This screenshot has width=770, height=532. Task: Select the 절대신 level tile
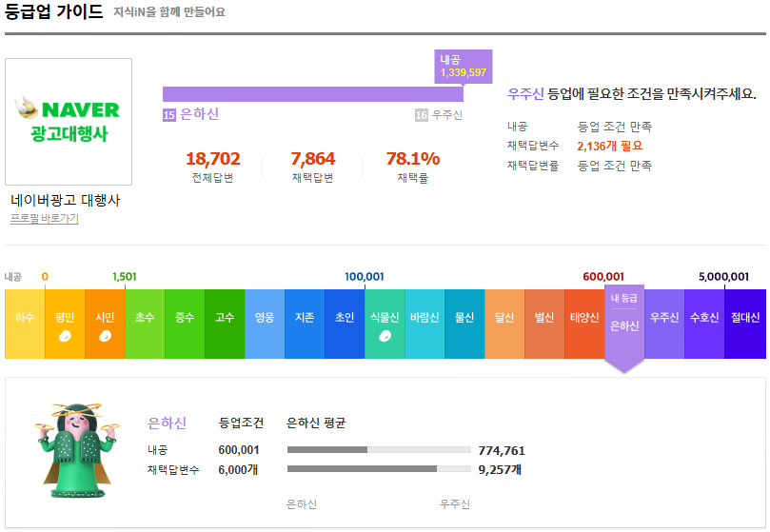[744, 318]
